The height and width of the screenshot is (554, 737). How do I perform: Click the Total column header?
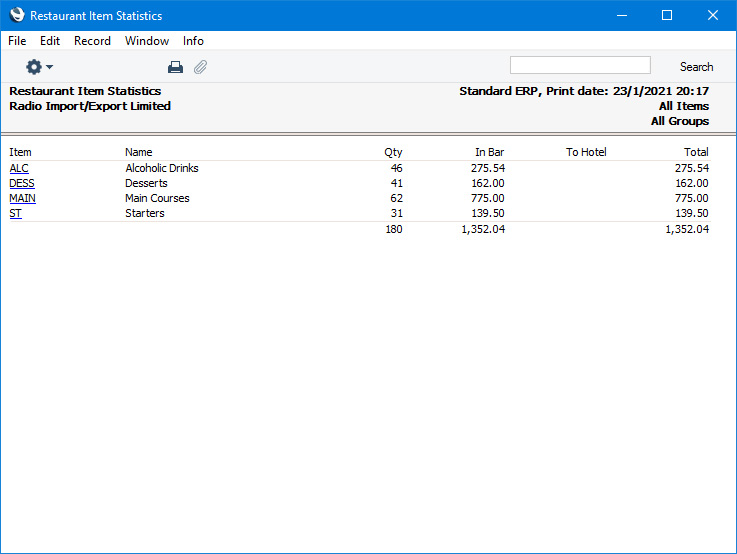pyautogui.click(x=696, y=152)
